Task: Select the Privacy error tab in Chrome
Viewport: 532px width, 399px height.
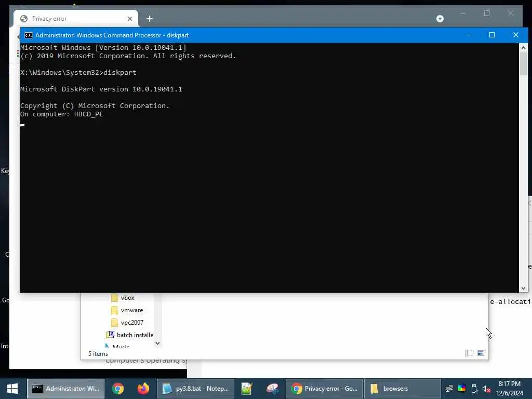Action: tap(75, 19)
